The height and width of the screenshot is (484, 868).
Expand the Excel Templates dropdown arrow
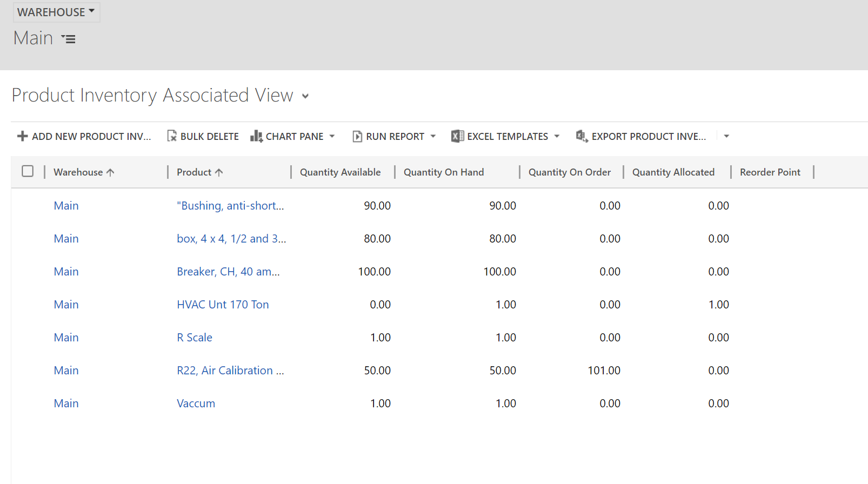[x=557, y=136]
